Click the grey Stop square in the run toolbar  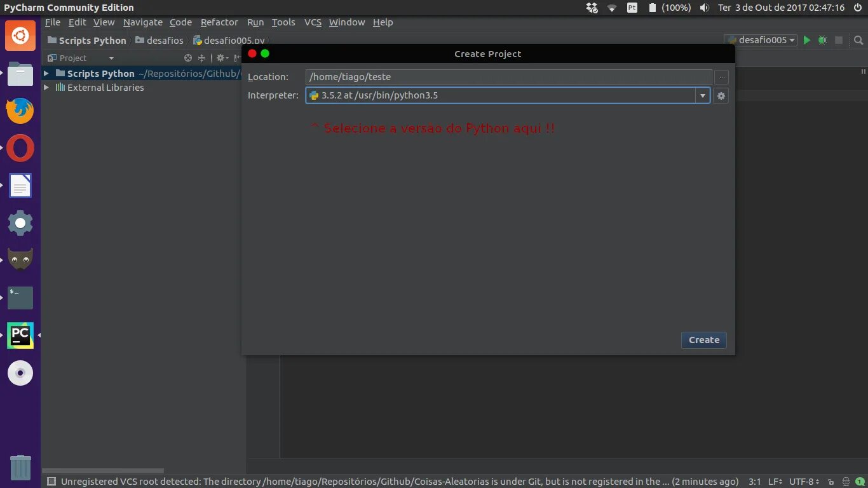coord(839,40)
